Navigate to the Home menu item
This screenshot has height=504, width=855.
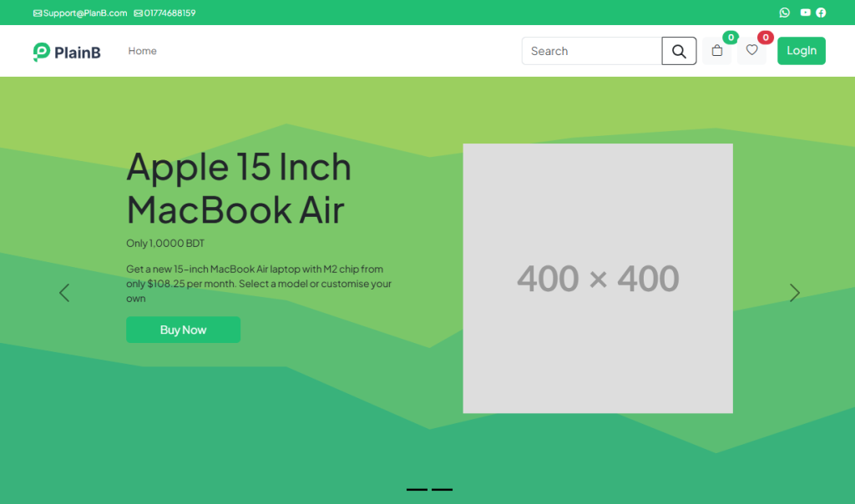(142, 51)
